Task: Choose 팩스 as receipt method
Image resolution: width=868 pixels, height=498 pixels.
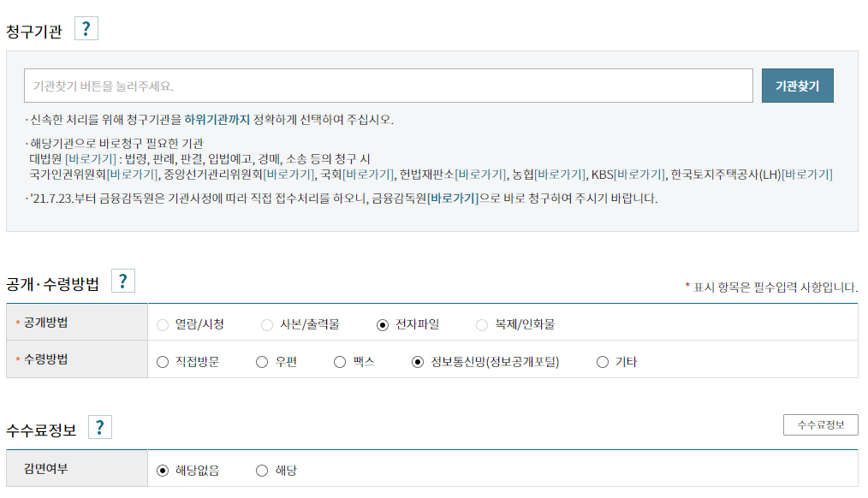Action: point(340,362)
